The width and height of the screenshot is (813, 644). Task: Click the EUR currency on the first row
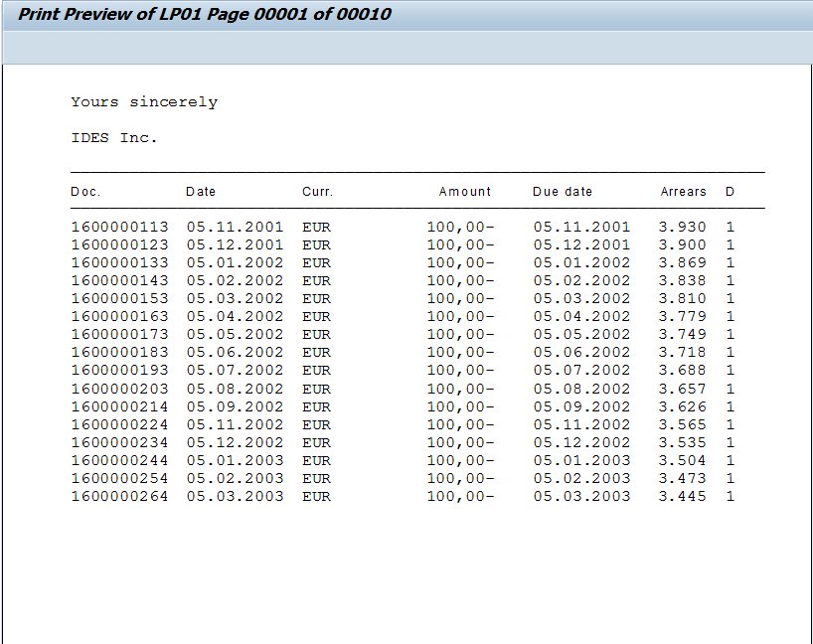click(x=316, y=227)
